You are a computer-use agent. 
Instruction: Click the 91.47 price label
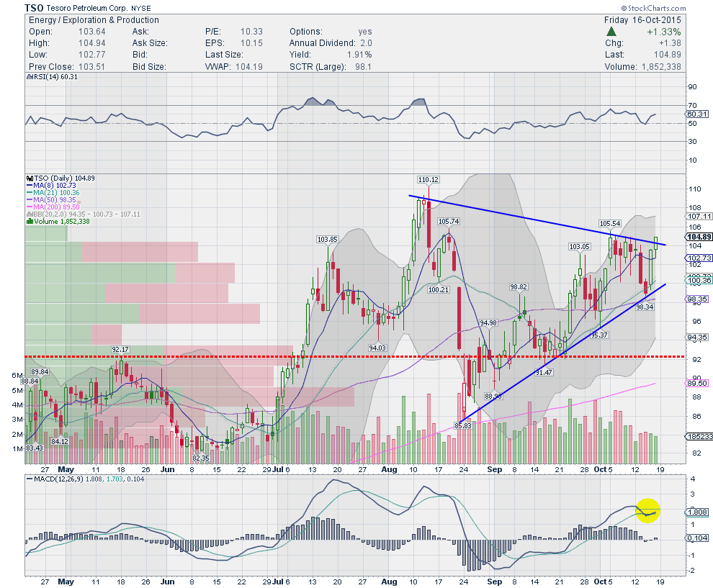point(544,372)
